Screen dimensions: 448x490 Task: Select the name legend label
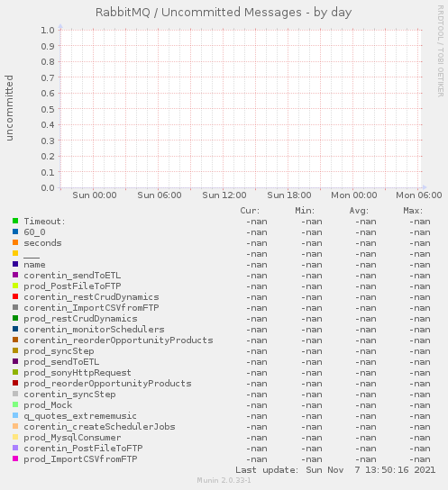pos(34,265)
